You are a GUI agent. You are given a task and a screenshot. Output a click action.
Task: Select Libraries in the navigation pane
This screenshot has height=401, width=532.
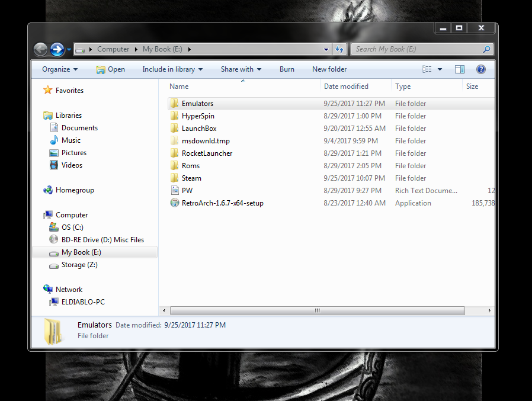point(69,116)
